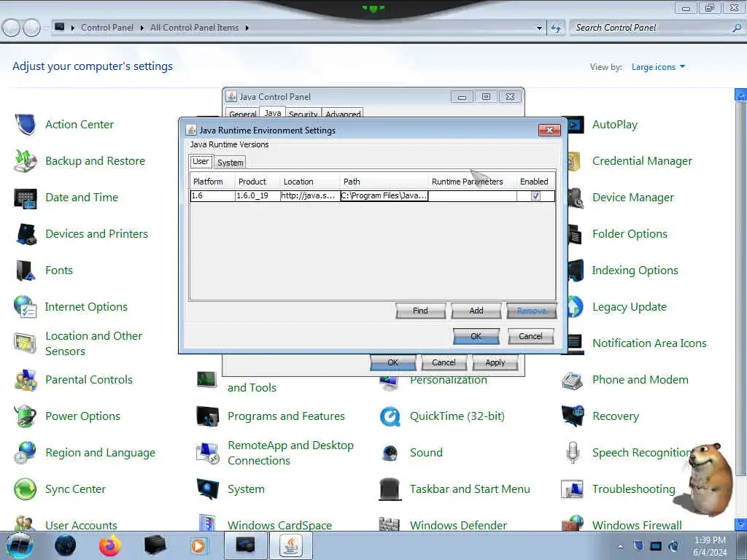The height and width of the screenshot is (560, 747).
Task: Open the Backup and Restore icon
Action: coord(25,161)
